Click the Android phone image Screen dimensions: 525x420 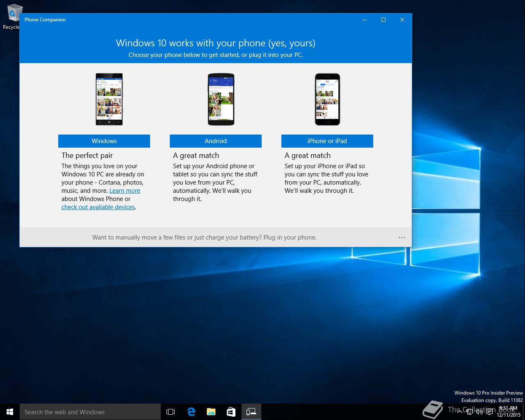[x=221, y=99]
